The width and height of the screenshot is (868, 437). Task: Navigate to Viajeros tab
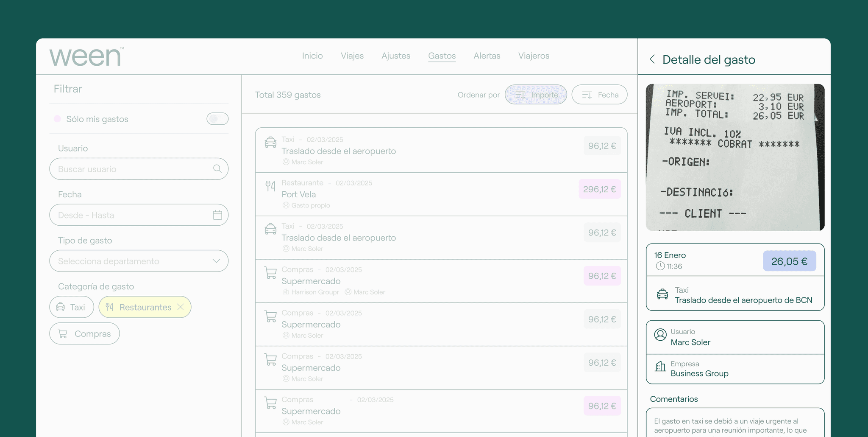(x=534, y=56)
